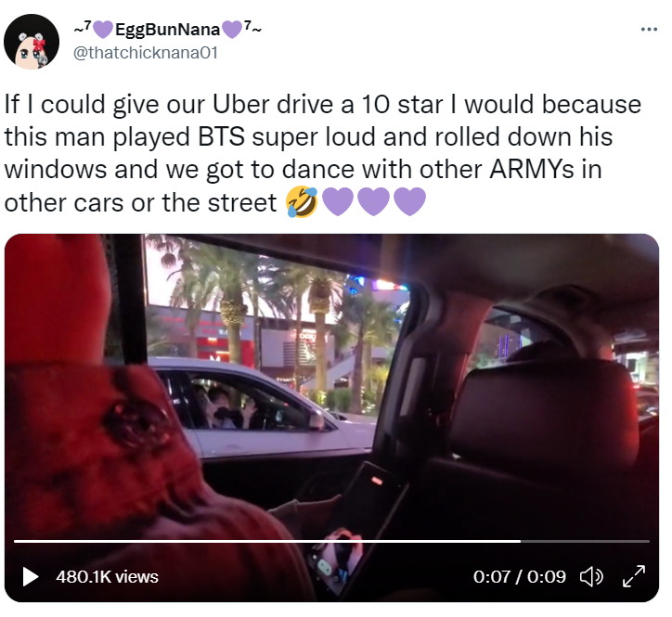
Task: Open the EggBunNana display name link
Action: click(x=168, y=29)
